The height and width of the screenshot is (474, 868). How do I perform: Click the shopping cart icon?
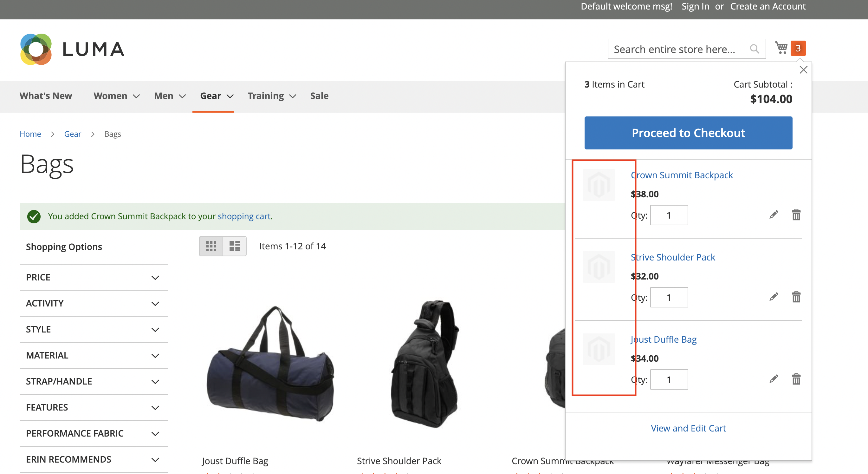pos(781,48)
